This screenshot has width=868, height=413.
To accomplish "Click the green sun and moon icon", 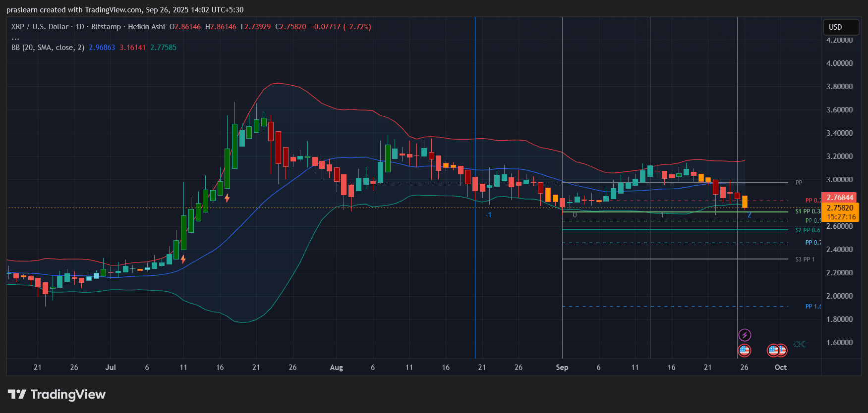I will coord(799,344).
